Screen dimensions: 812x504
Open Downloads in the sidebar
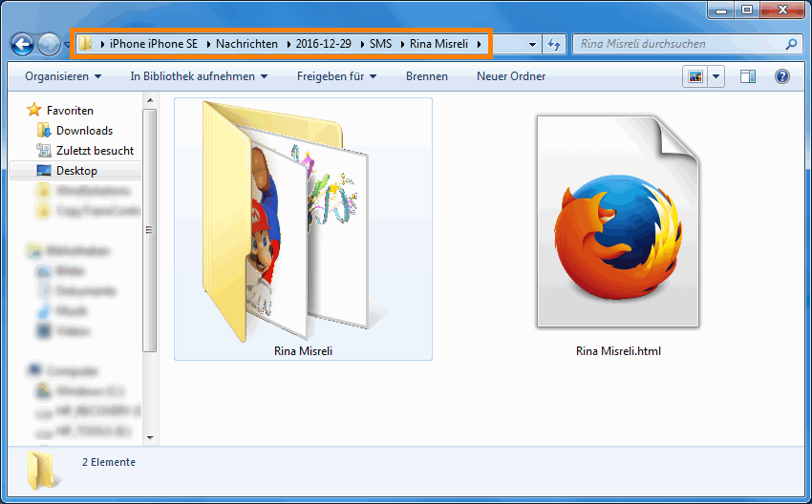(x=84, y=131)
